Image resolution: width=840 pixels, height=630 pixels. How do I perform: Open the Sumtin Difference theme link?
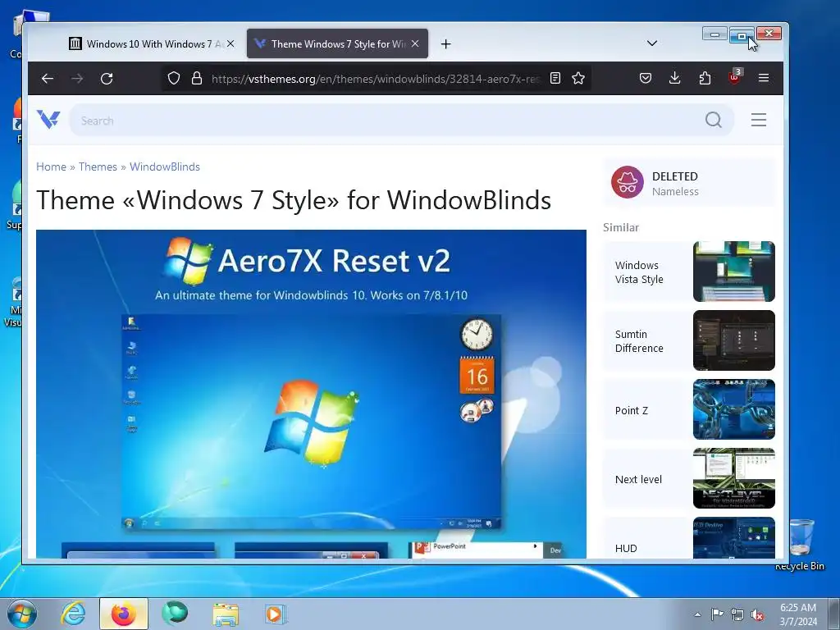[639, 341]
